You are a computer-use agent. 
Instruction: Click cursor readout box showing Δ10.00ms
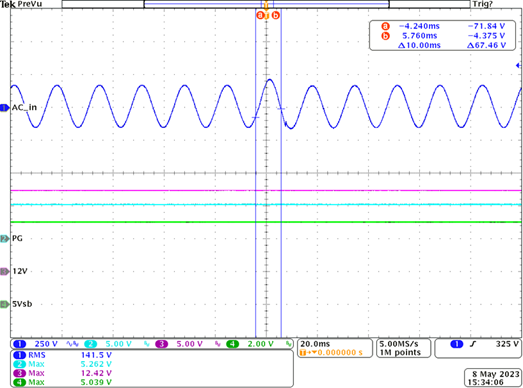click(x=442, y=35)
